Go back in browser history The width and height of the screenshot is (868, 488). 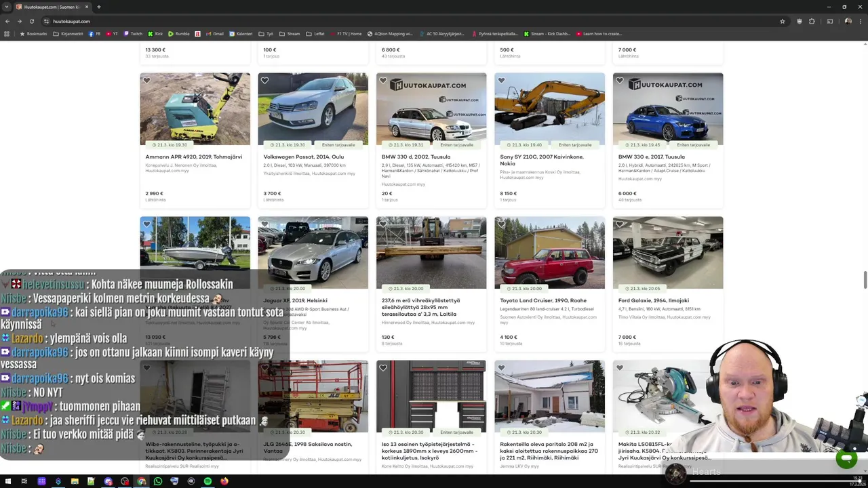coord(7,21)
